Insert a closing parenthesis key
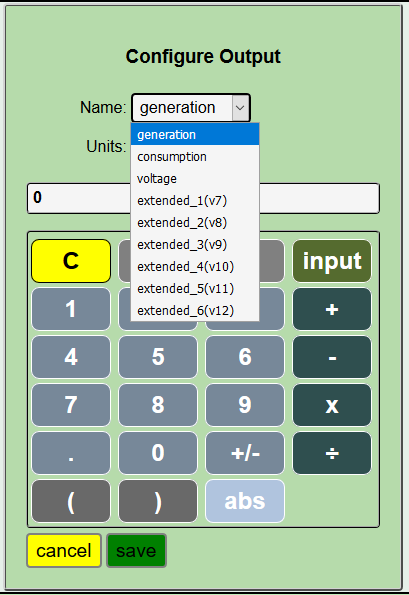Screen dimensions: 409x595 158,501
